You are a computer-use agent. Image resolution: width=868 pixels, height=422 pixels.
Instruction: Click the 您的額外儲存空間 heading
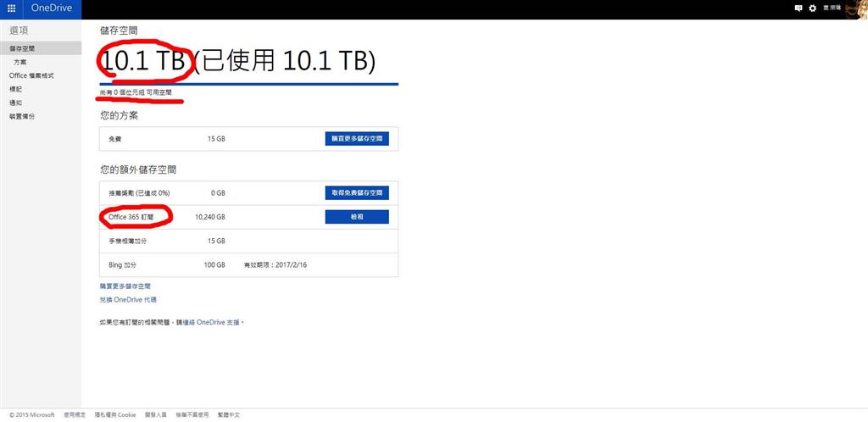(x=138, y=170)
